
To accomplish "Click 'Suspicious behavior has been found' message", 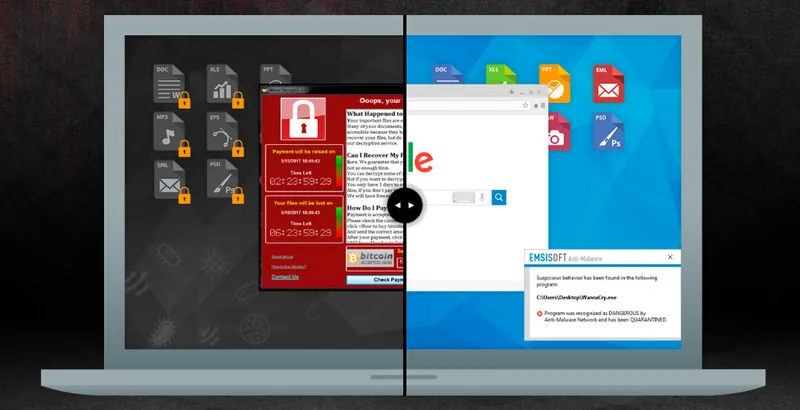I will 596,281.
